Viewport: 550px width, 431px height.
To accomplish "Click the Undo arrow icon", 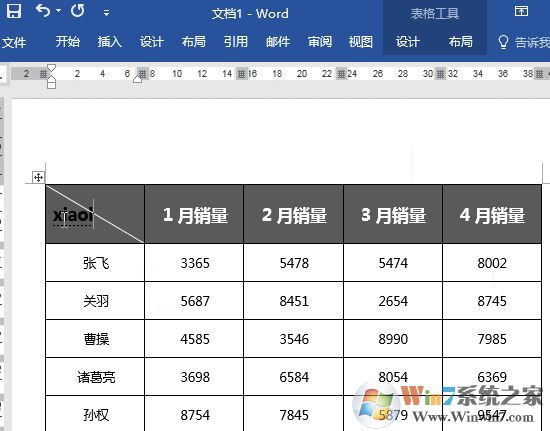I will [43, 11].
